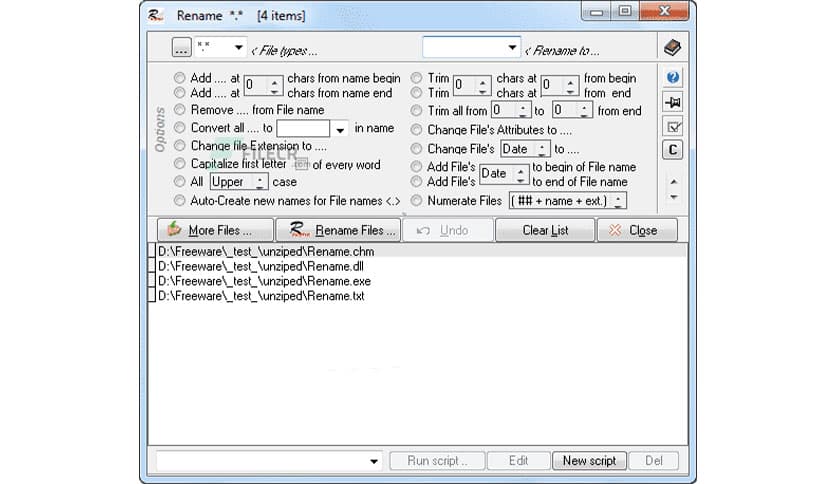Screen dimensions: 836x484
Task: Open the book icon in top right
Action: (672, 48)
